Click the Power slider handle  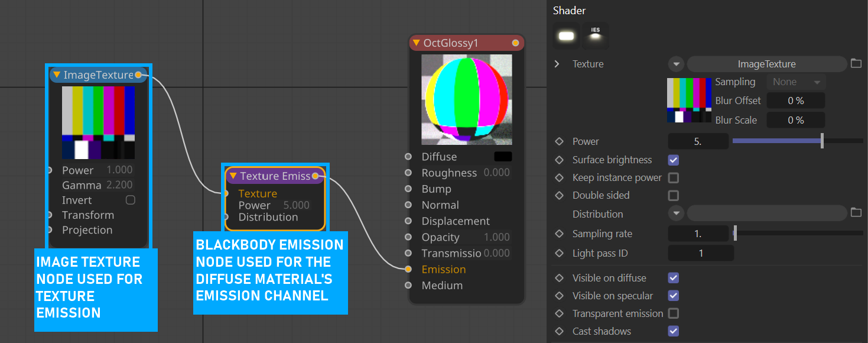(822, 141)
